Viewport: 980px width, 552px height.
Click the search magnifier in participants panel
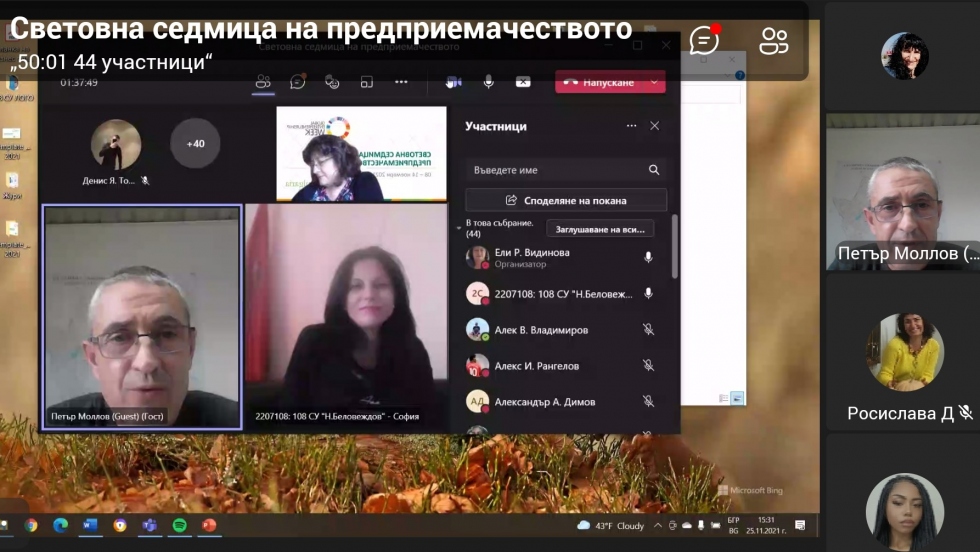654,170
